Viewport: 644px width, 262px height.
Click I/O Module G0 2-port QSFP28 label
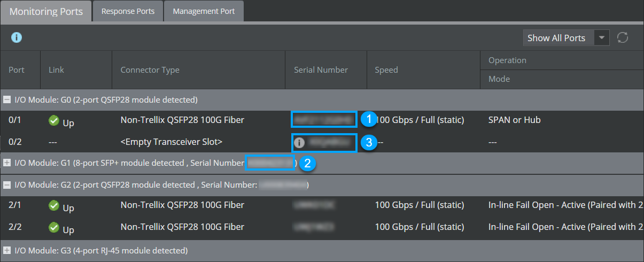coord(106,99)
